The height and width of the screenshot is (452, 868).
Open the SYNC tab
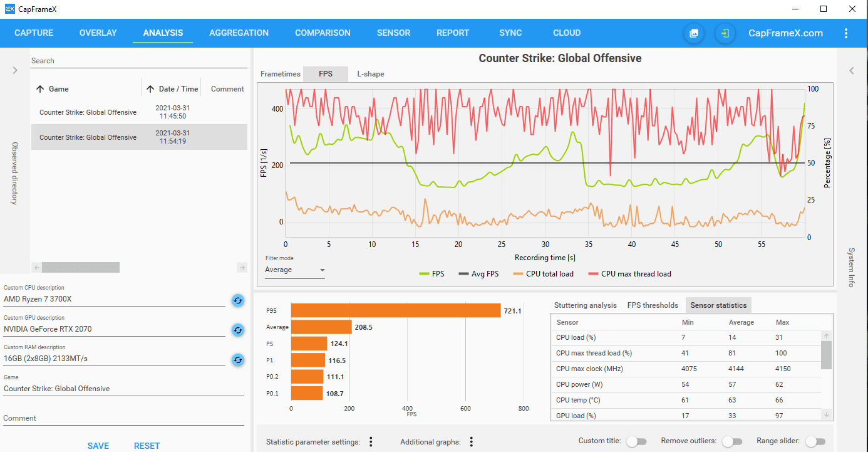click(510, 33)
